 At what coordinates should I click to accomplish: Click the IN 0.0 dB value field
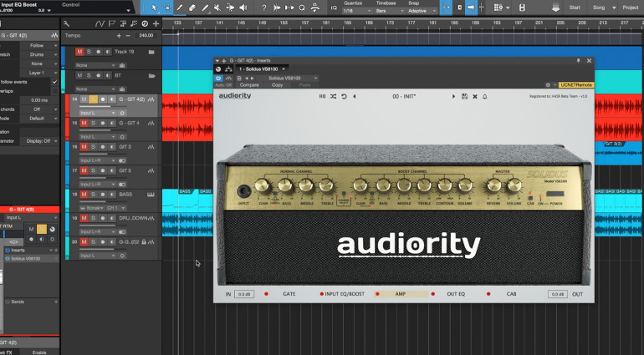pos(244,294)
